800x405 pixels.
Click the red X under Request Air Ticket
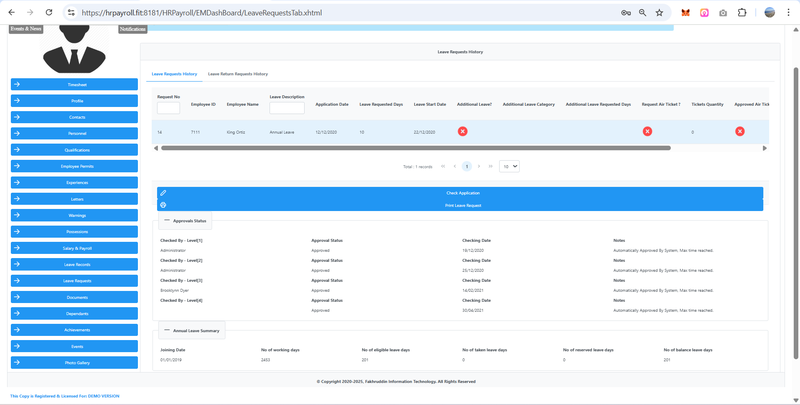[647, 132]
